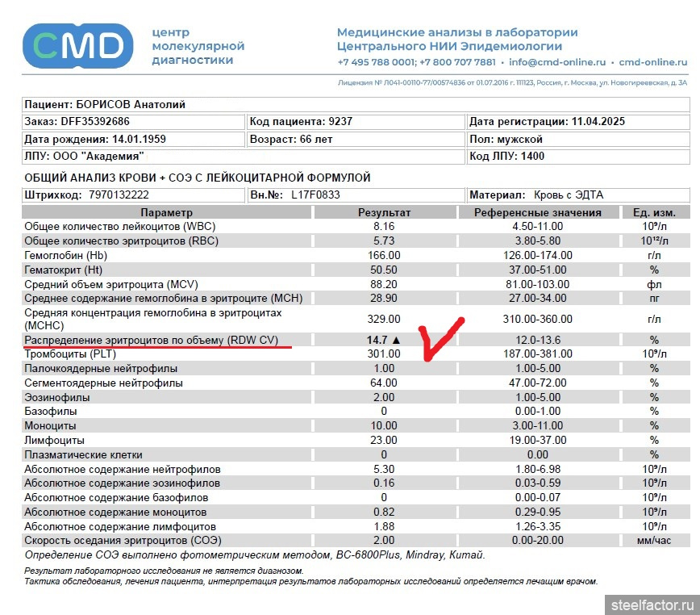Select "Скорость оседания эритроцитов (СОЭ)" row
700x615 pixels.
356,541
